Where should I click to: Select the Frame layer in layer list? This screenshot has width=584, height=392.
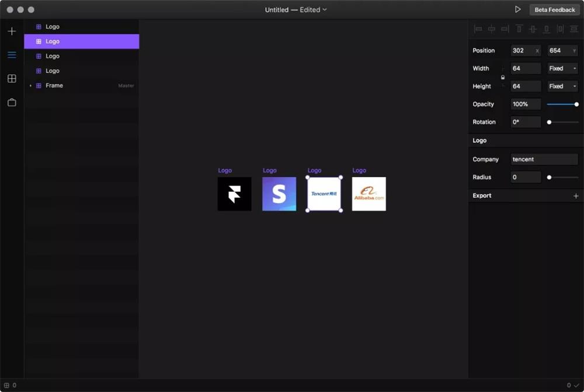pos(54,86)
